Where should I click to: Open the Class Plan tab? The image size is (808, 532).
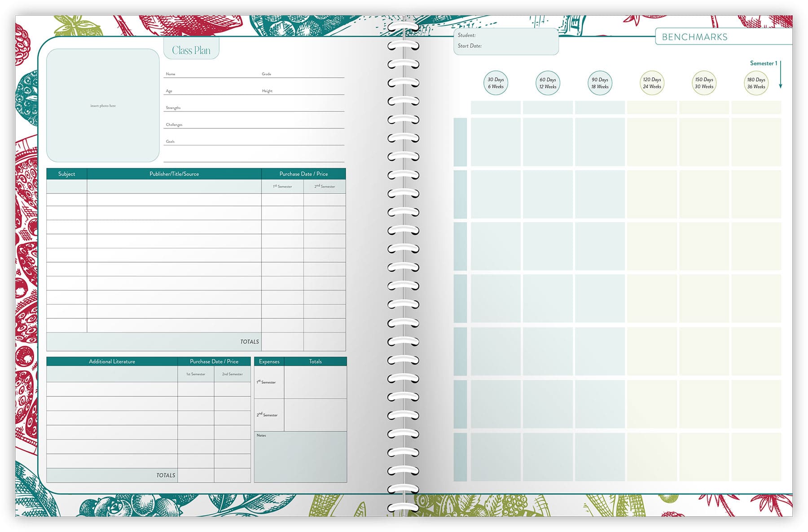point(191,50)
